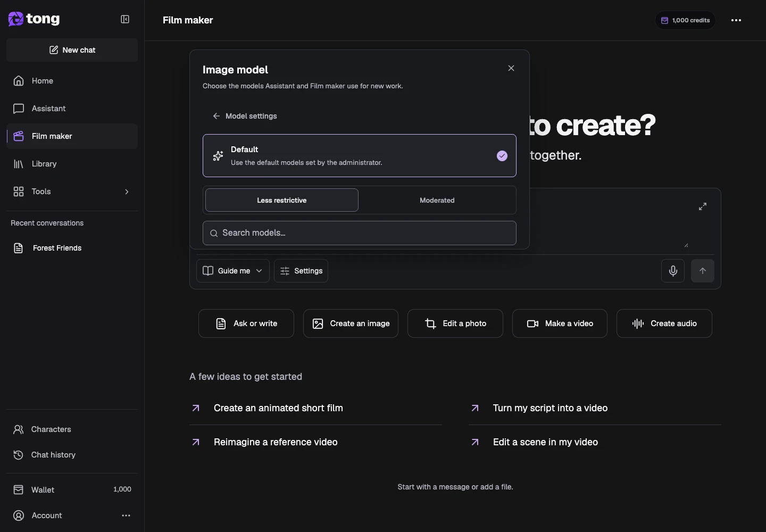Go to Home in sidebar
This screenshot has width=766, height=532.
pyautogui.click(x=72, y=81)
